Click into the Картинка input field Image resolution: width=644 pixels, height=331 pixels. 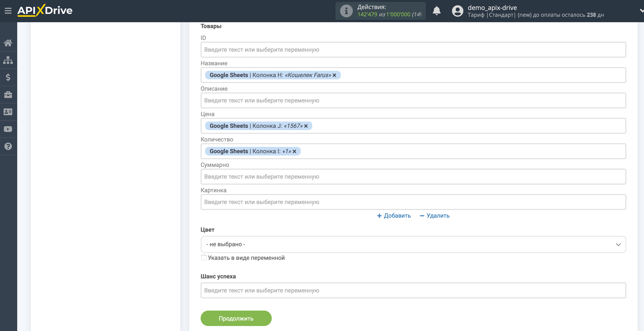(413, 202)
